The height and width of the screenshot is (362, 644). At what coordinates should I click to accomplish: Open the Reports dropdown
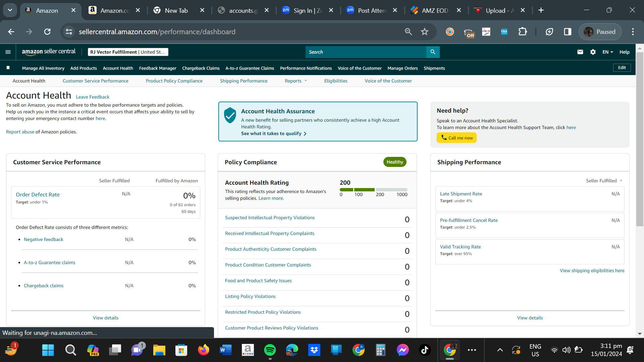pos(296,81)
